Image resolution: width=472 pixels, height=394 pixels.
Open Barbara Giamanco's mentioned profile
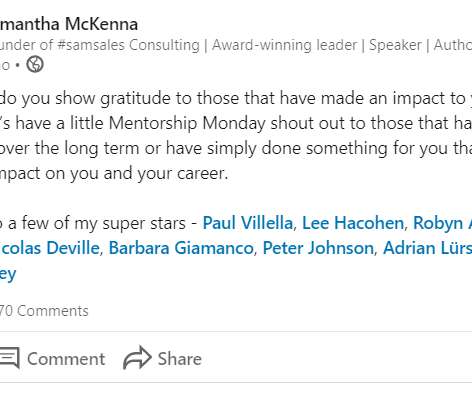(181, 248)
